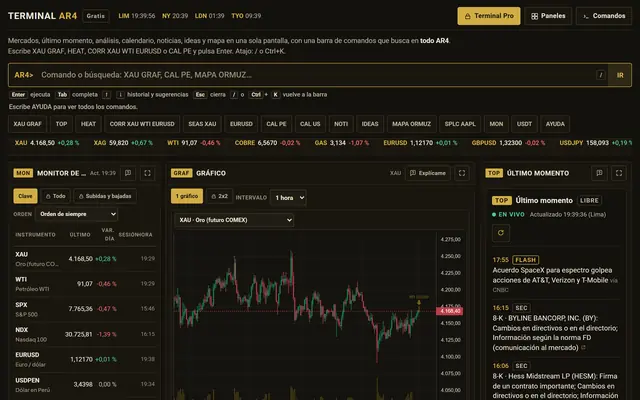640x400 pixels.
Task: Run the MON quick command chip
Action: pos(496,124)
